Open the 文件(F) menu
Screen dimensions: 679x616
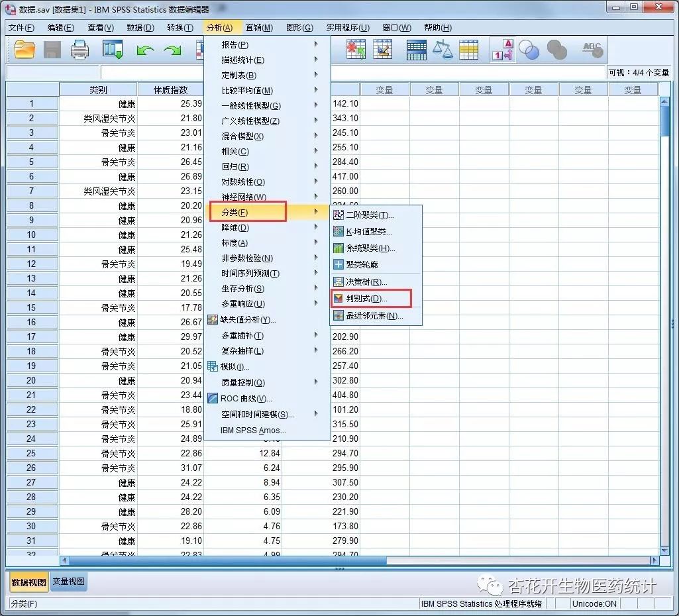[21, 28]
